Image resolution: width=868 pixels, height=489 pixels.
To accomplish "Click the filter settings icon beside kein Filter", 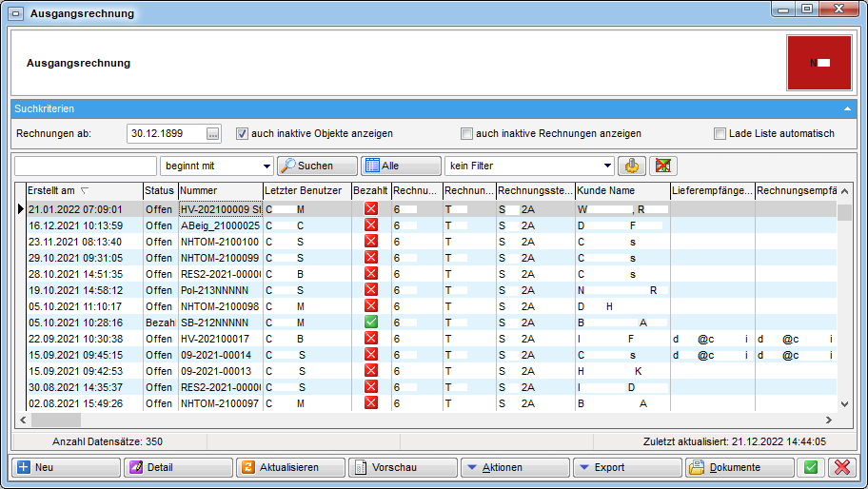I will pos(632,166).
